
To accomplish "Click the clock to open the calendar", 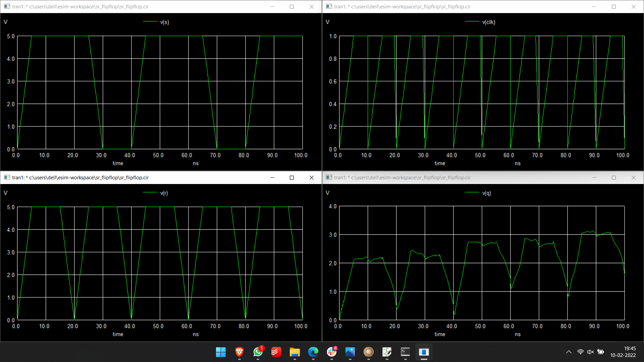I will point(623,352).
